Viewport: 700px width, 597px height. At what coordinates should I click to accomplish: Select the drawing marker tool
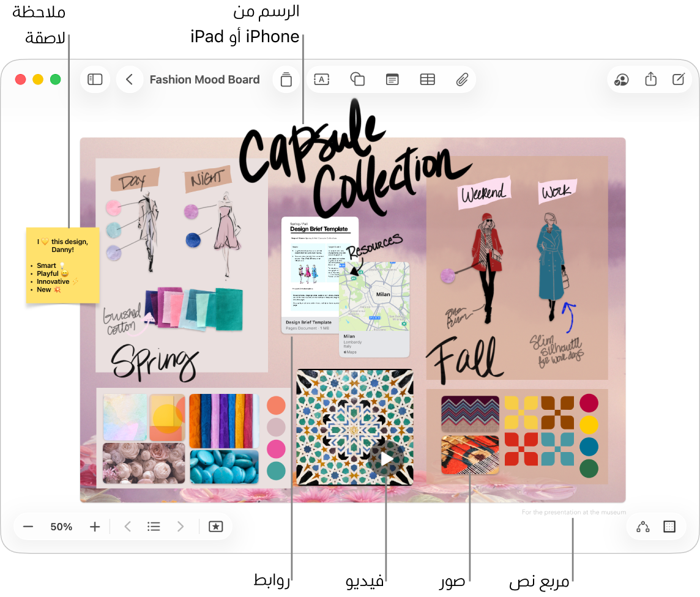pyautogui.click(x=286, y=79)
